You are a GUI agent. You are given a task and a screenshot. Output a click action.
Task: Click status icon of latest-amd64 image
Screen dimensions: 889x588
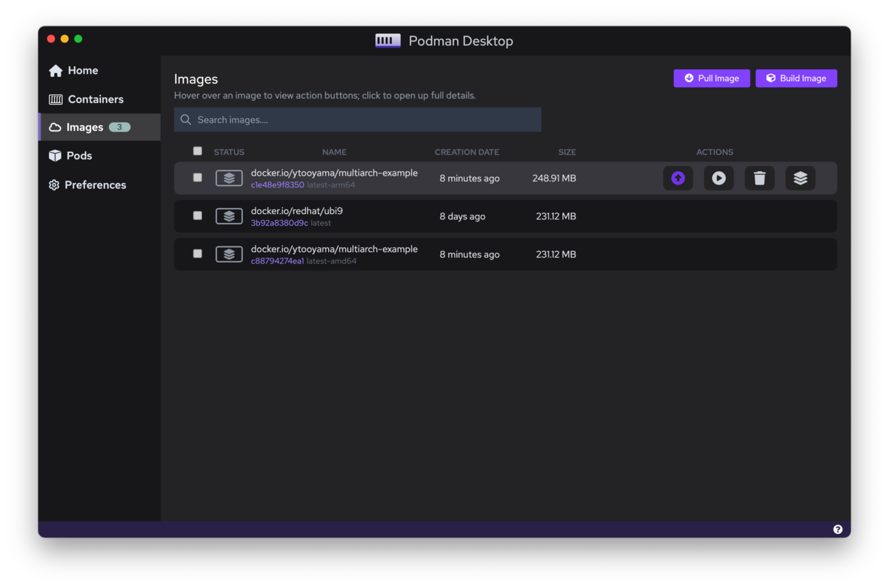229,254
